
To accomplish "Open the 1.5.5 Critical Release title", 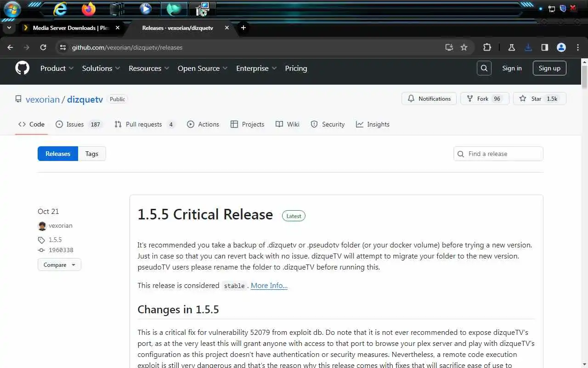I will [205, 214].
